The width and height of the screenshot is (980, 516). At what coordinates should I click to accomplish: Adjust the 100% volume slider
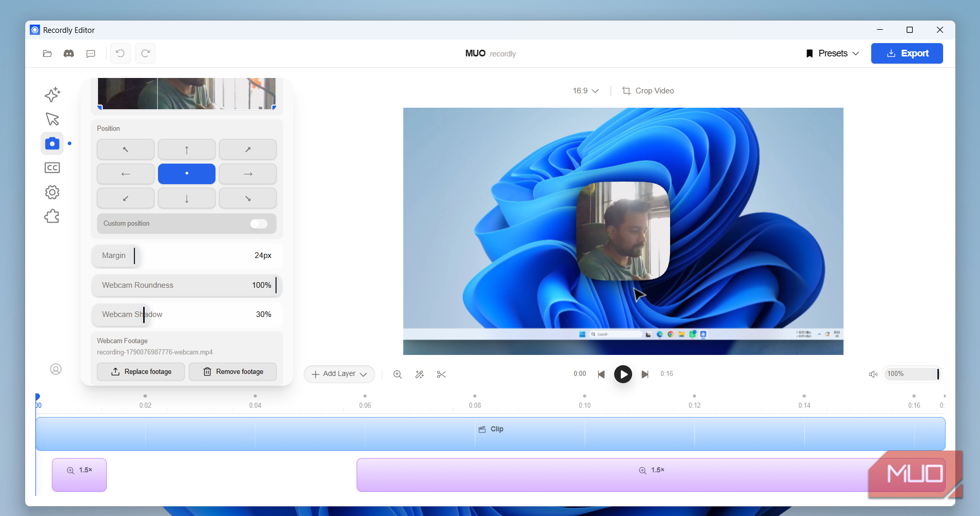coord(912,374)
